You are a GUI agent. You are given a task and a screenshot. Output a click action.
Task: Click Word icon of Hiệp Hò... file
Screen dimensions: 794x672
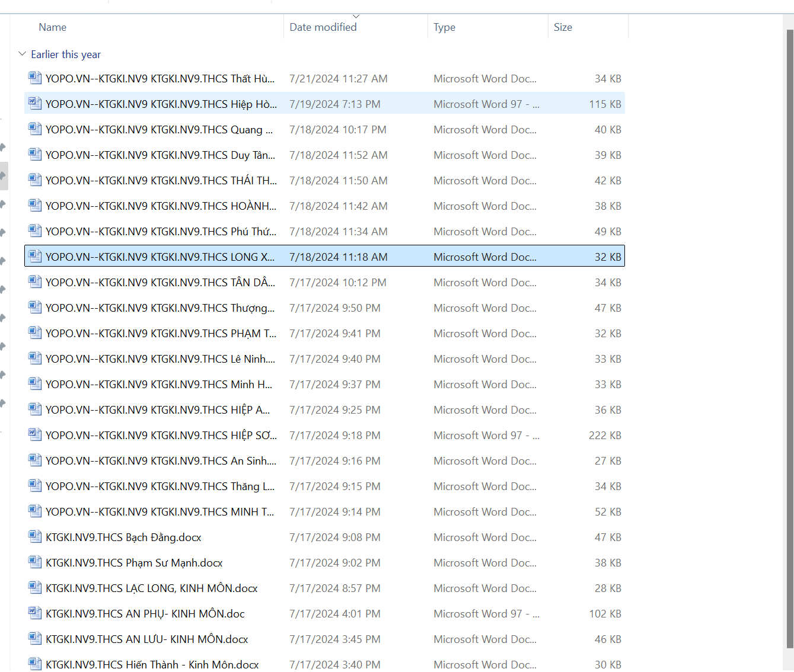[x=35, y=104]
